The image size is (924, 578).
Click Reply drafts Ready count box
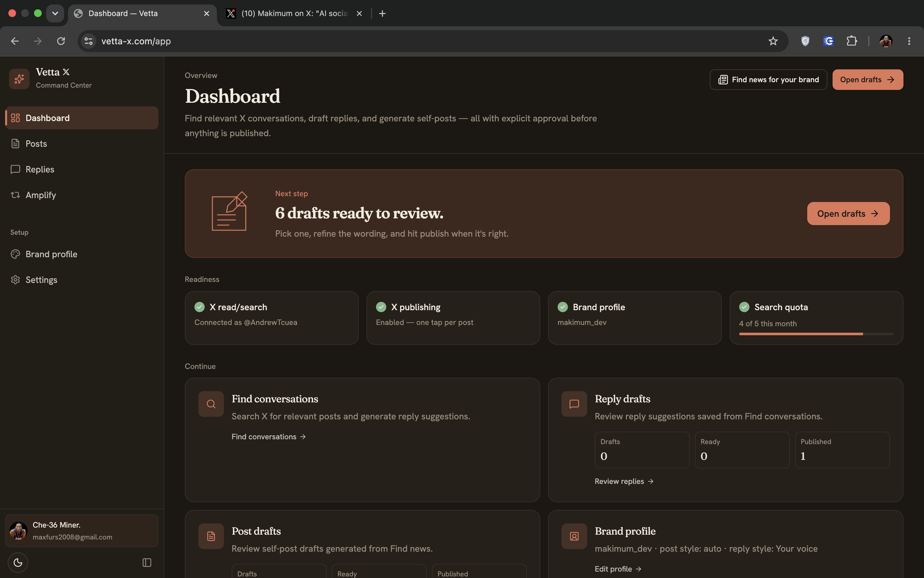(x=742, y=450)
